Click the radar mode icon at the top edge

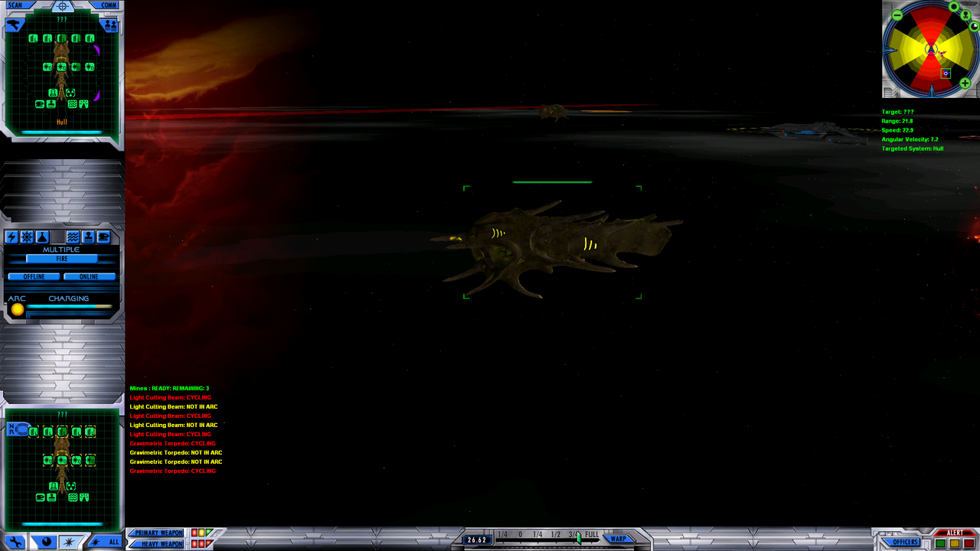(954, 6)
